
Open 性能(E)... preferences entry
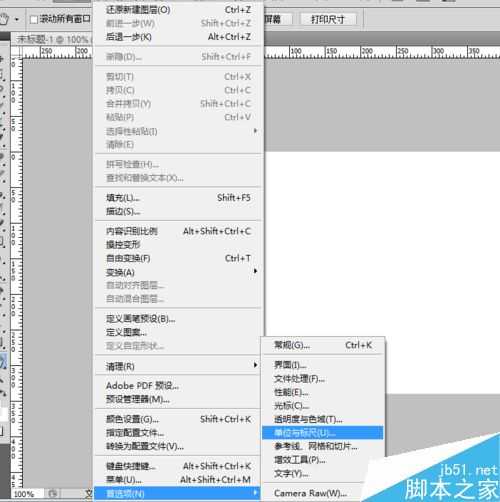pos(323,392)
